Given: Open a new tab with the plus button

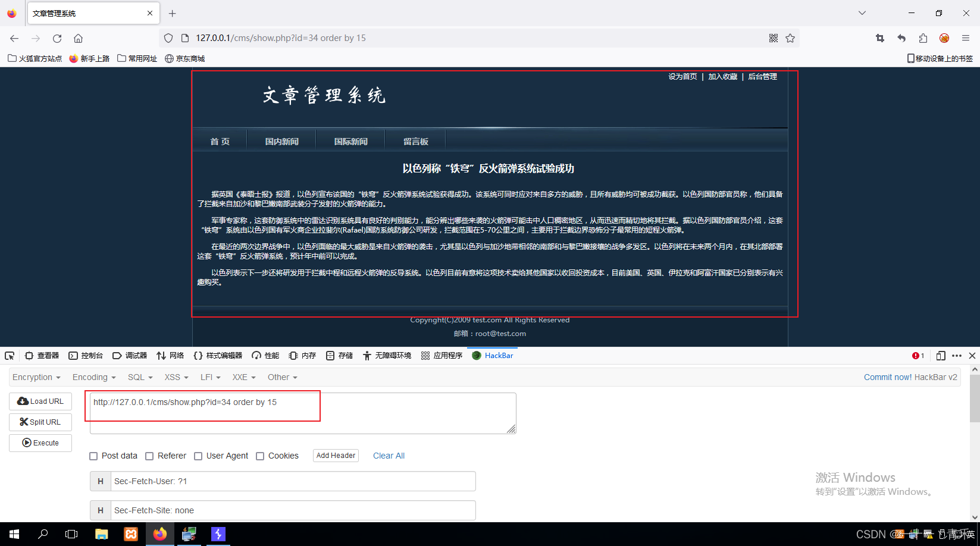Looking at the screenshot, I should 173,13.
